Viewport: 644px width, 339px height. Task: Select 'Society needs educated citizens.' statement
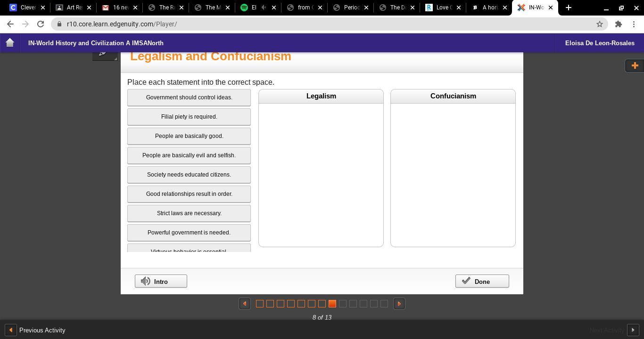pyautogui.click(x=189, y=175)
